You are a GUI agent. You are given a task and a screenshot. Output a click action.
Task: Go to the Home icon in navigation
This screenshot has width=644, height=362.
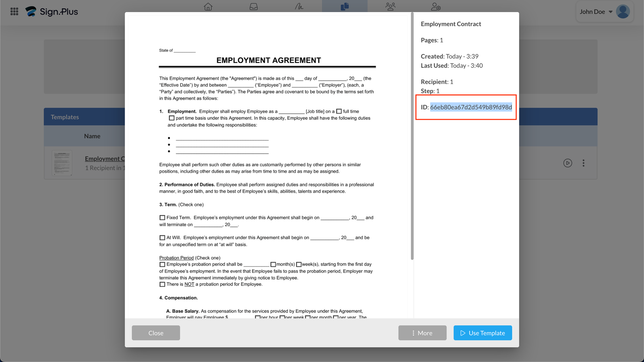click(x=208, y=7)
